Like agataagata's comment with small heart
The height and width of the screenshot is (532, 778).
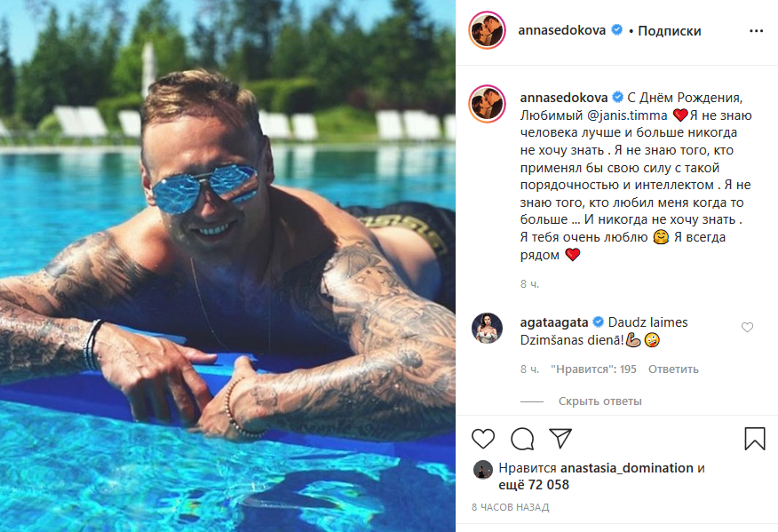pos(747,327)
